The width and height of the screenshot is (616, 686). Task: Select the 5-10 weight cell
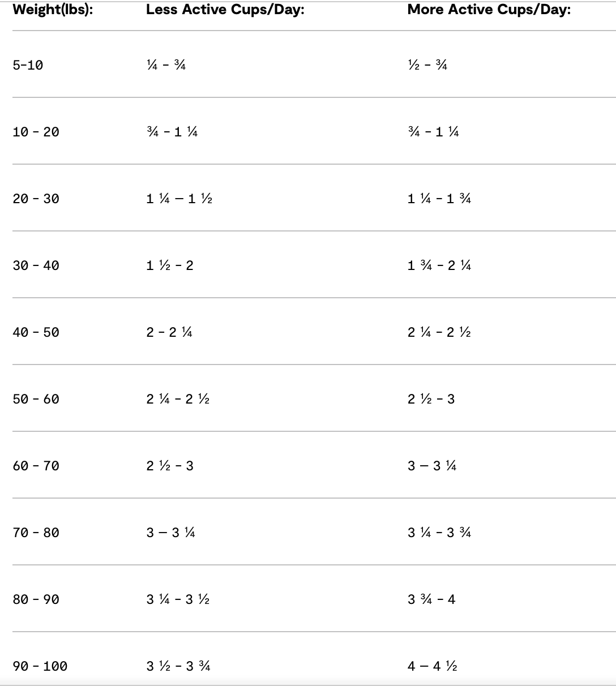click(28, 65)
